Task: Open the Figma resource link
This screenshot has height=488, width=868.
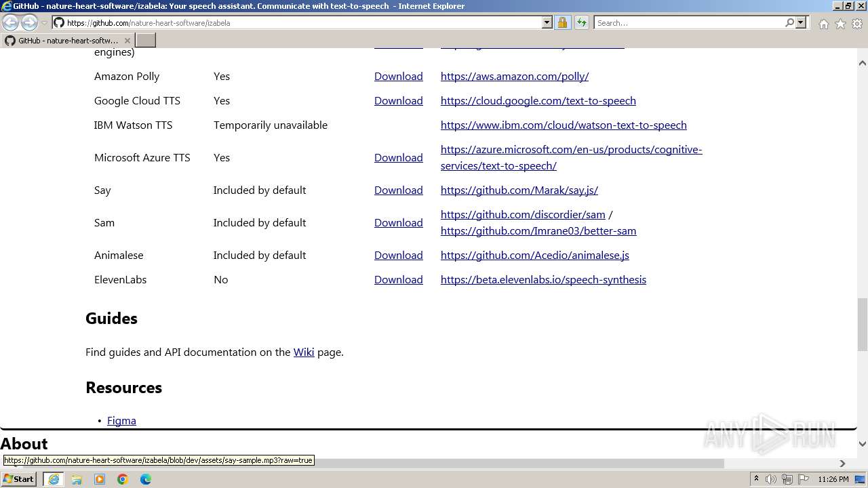Action: (121, 421)
